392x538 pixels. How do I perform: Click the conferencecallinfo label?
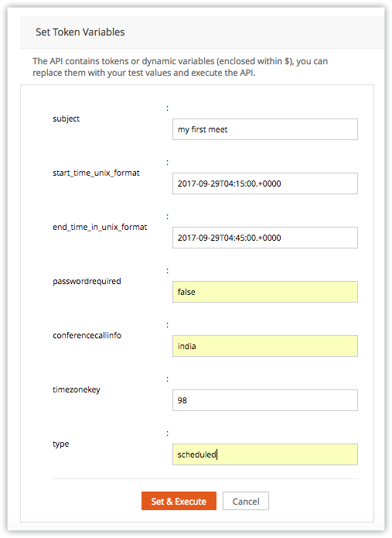click(87, 335)
